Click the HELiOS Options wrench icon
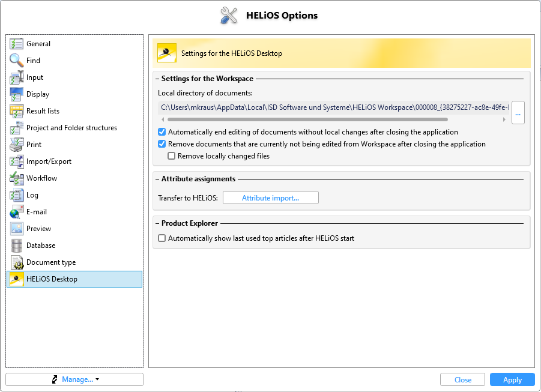541x392 pixels. pos(229,16)
